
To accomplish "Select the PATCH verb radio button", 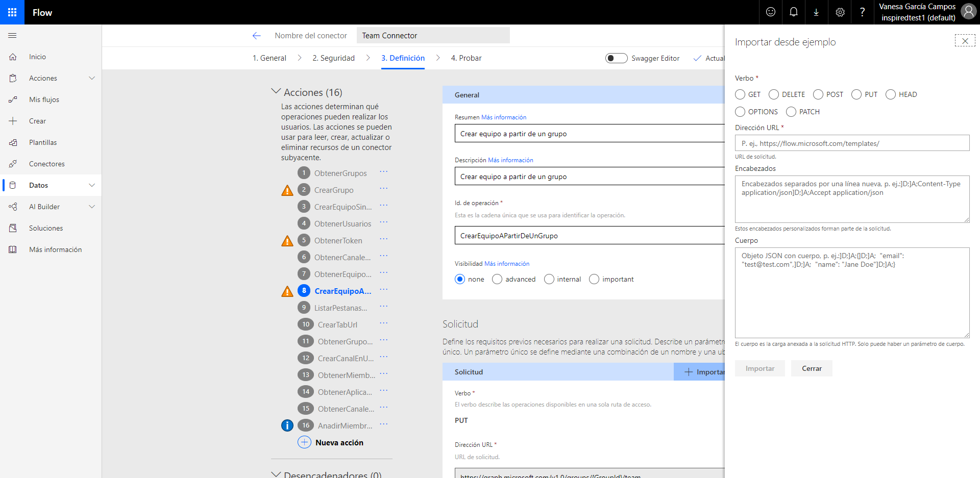I will (791, 112).
